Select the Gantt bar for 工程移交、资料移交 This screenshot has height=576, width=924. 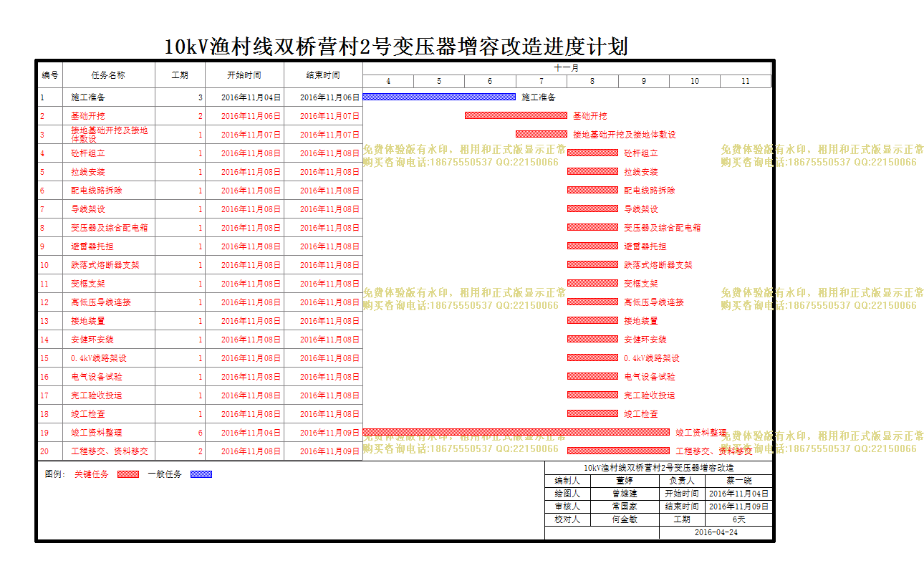618,451
